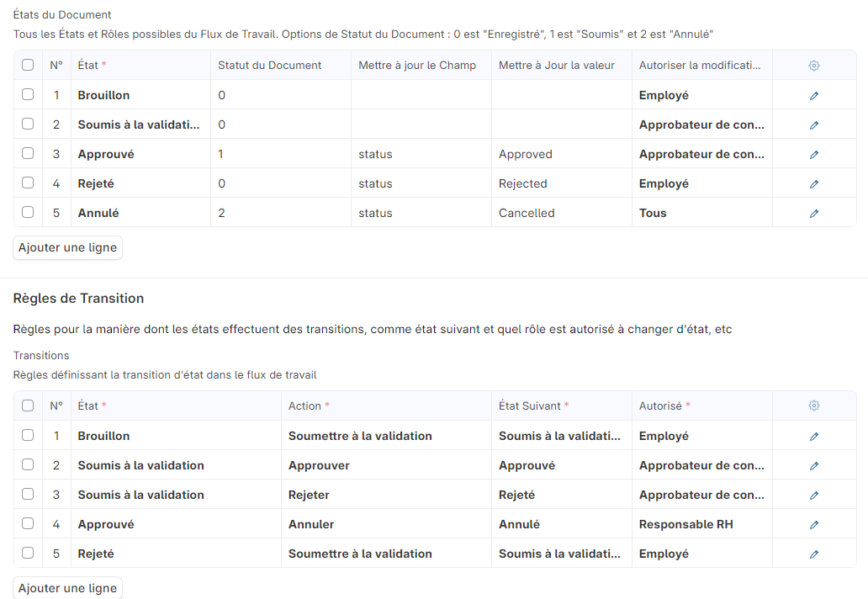
Task: Tick checkbox for Rejeté state row
Action: tap(28, 183)
